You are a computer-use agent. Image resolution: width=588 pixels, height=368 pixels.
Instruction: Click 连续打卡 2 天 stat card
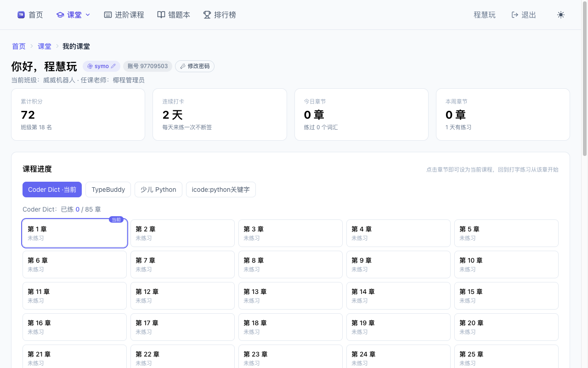[x=220, y=115]
